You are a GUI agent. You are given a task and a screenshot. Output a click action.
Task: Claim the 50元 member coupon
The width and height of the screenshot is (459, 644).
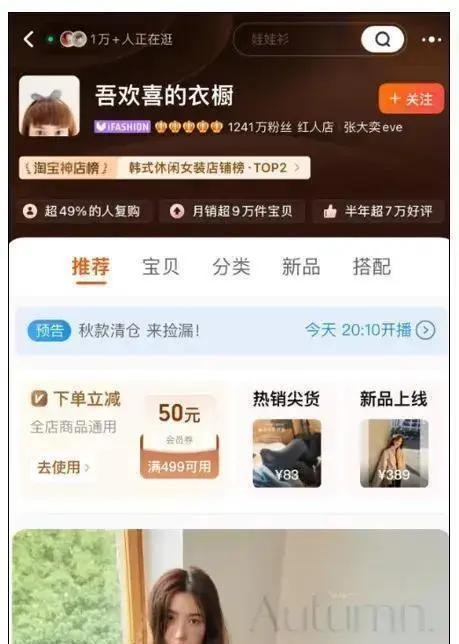tap(179, 437)
